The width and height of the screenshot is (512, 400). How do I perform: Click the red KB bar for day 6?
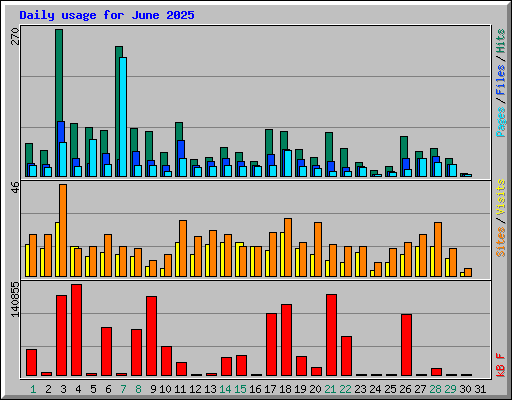(x=106, y=351)
